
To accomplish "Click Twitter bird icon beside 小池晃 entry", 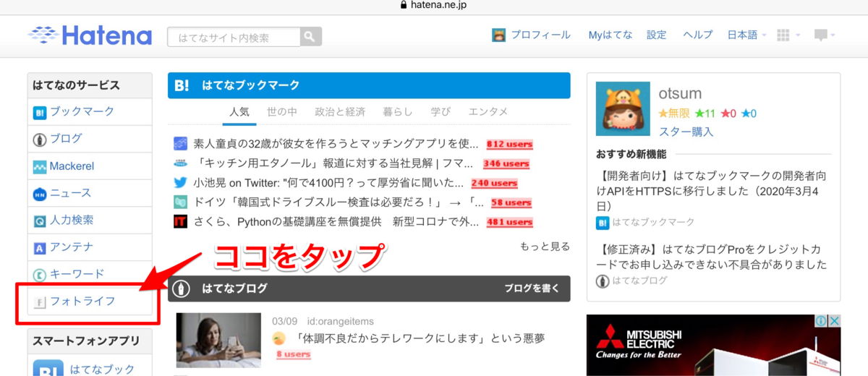I will (181, 182).
